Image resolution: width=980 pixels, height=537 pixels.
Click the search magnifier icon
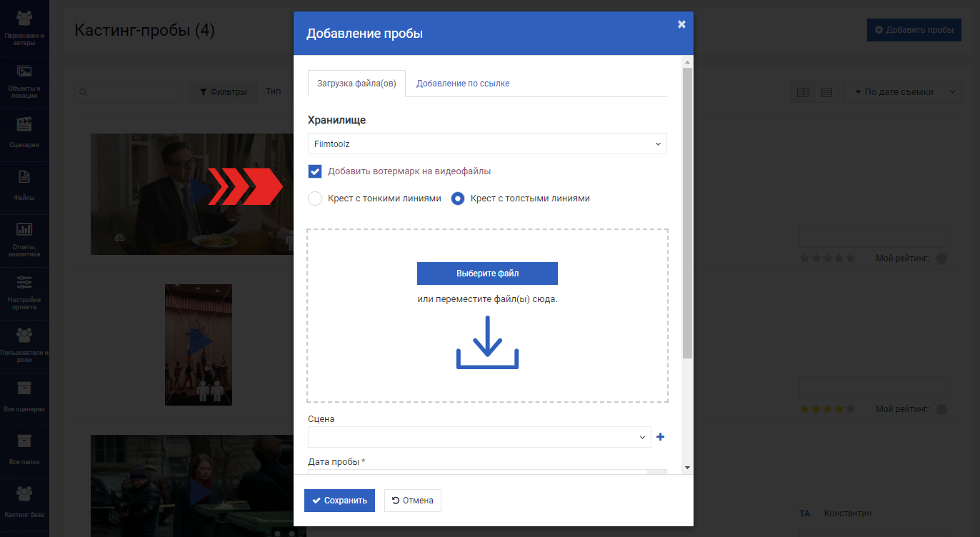84,92
